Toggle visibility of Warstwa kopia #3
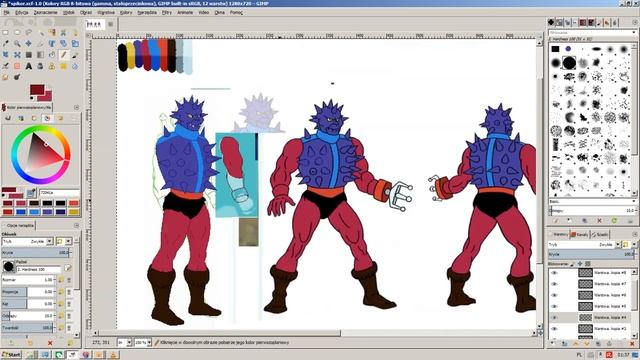 pos(554,328)
